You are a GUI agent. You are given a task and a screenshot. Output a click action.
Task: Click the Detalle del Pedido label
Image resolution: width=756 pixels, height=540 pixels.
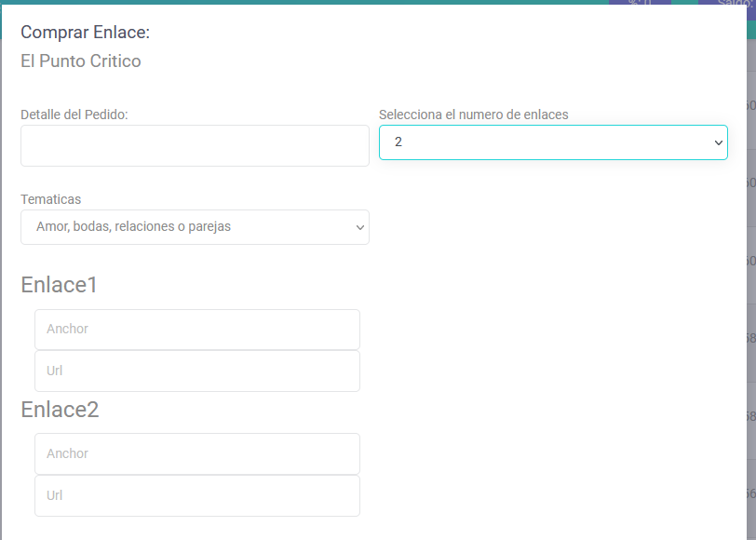click(x=74, y=115)
